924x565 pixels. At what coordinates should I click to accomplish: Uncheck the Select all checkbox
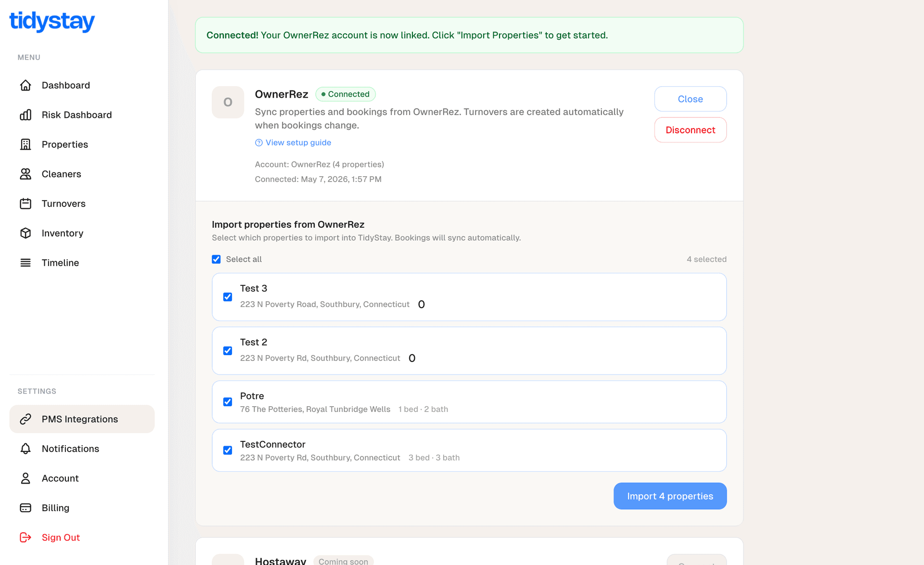click(x=216, y=259)
